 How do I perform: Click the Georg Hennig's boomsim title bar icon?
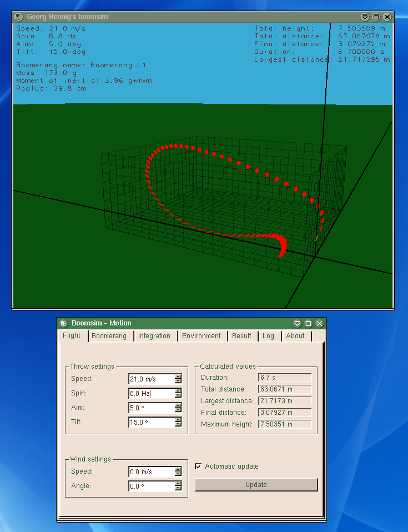18,17
